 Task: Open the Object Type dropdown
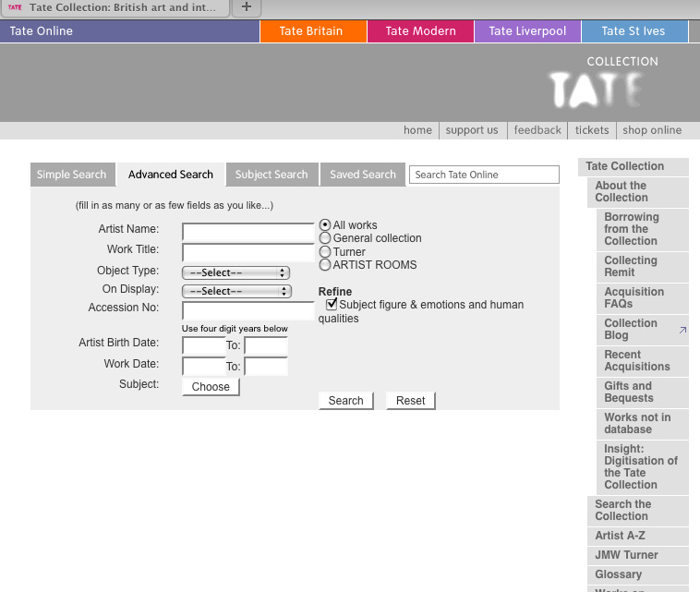pyautogui.click(x=235, y=272)
